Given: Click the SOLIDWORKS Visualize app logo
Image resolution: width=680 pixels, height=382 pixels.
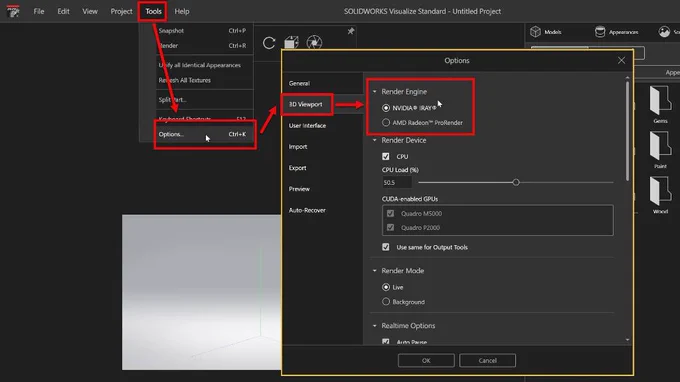Looking at the screenshot, I should click(13, 11).
